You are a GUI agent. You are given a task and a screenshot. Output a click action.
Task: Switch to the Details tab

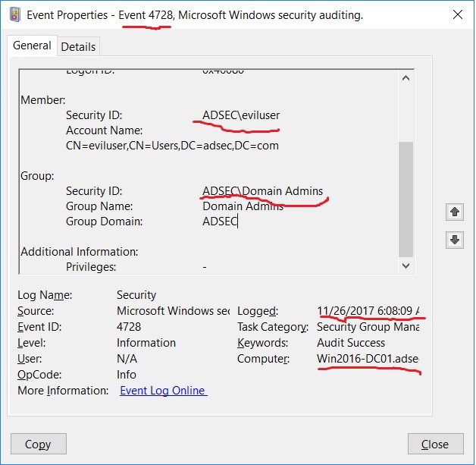click(78, 46)
